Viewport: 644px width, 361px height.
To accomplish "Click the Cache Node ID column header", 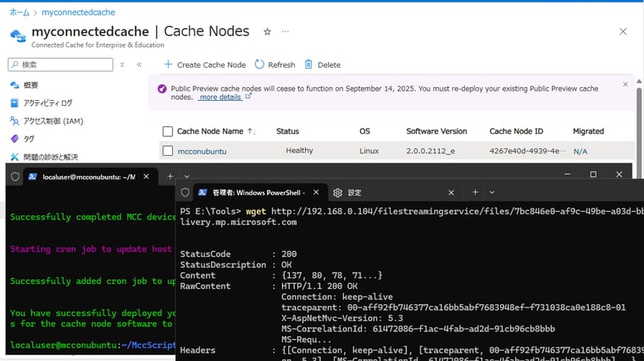I will pyautogui.click(x=516, y=131).
